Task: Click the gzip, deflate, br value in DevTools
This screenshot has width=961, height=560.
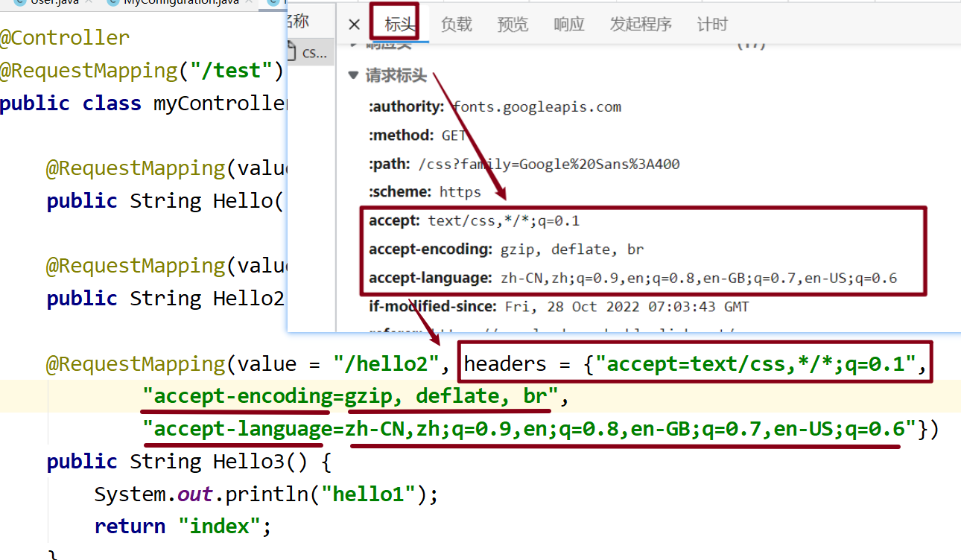Action: pyautogui.click(x=572, y=249)
